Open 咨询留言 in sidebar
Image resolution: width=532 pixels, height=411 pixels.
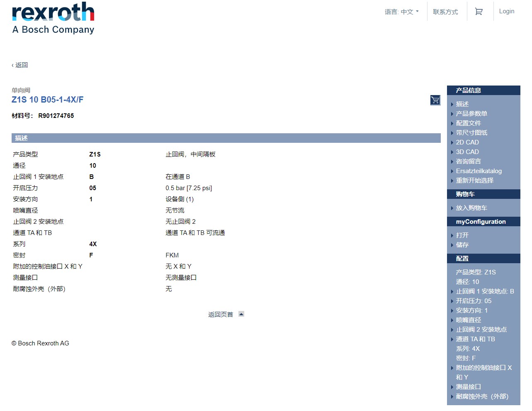[x=469, y=161]
